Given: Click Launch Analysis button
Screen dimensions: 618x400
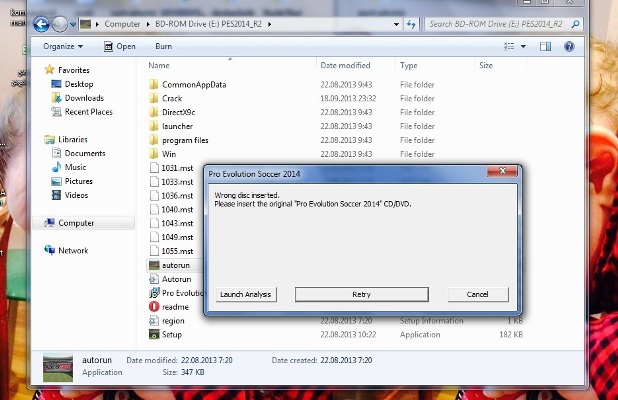Looking at the screenshot, I should click(246, 294).
